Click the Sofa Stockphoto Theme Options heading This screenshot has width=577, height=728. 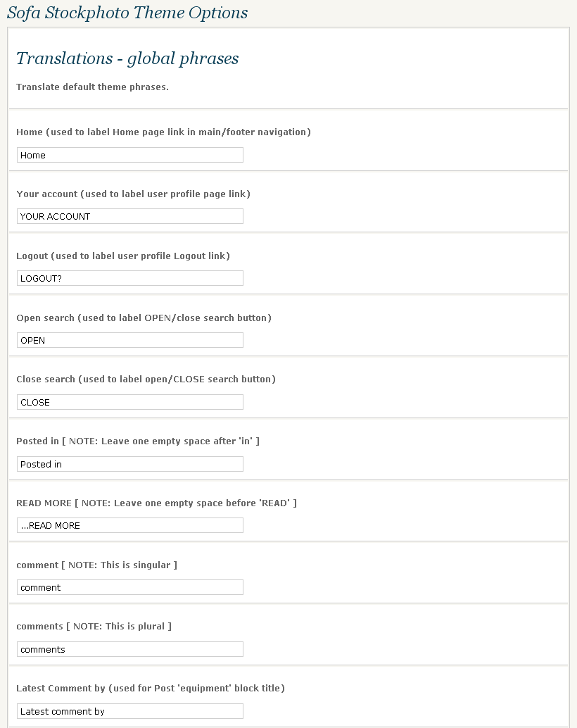(x=127, y=13)
